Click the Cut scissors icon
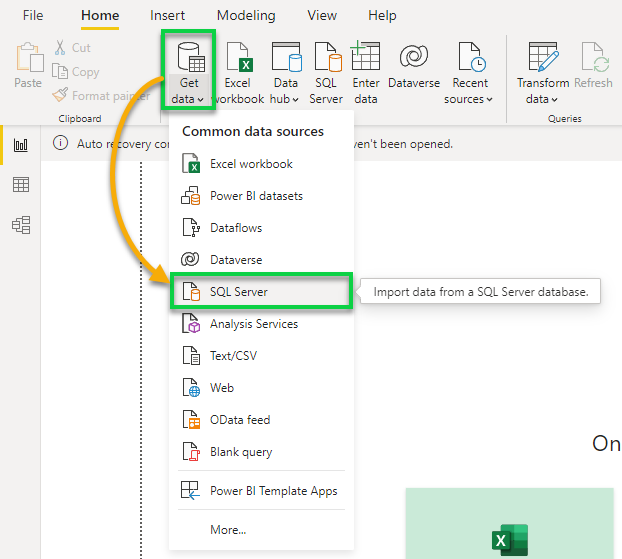This screenshot has width=622, height=559. point(60,48)
